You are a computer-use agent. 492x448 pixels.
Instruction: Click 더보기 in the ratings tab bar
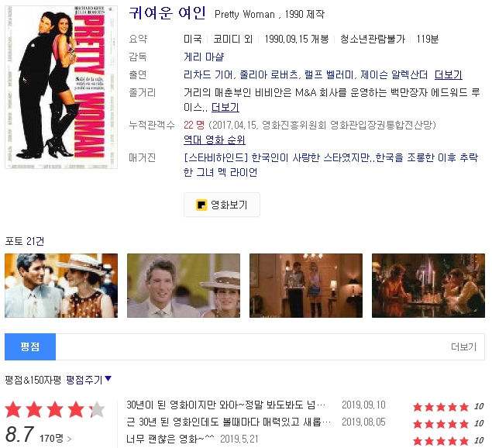tap(463, 347)
